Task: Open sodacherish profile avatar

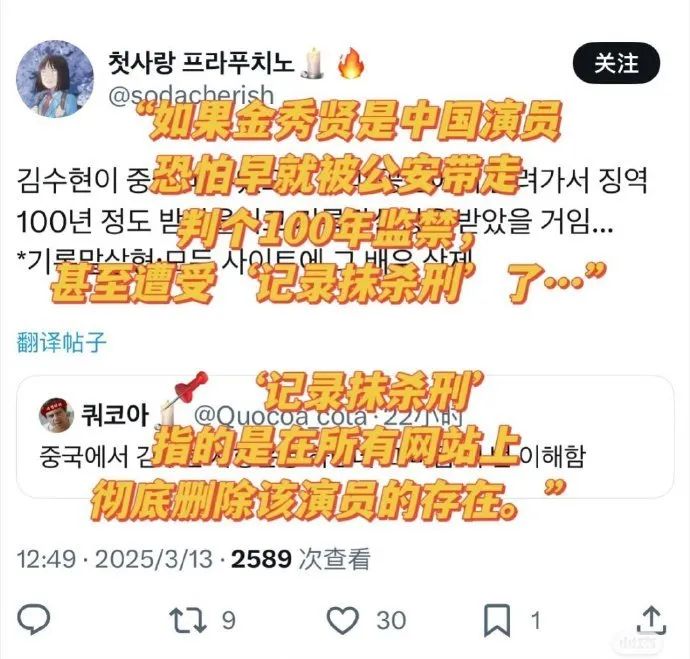Action: [55, 79]
